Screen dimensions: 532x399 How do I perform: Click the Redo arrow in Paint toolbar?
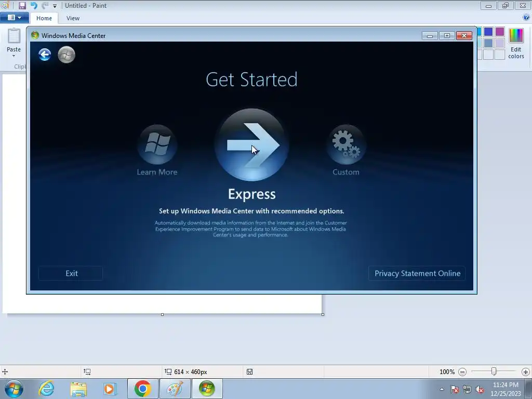tap(45, 5)
